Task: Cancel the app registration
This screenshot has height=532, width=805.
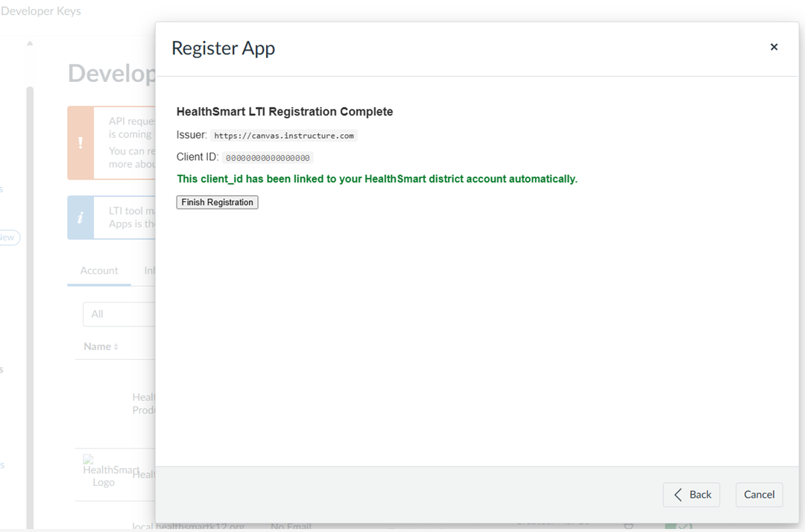Action: (x=759, y=495)
